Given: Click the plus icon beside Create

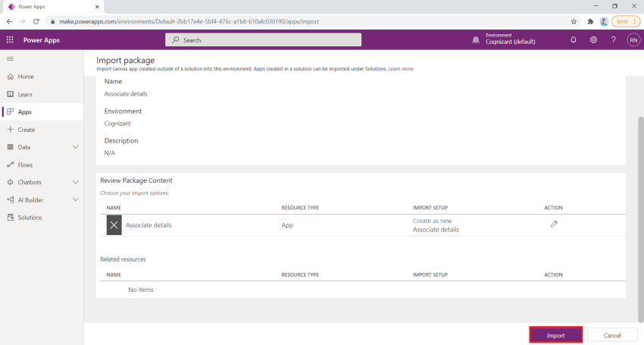Looking at the screenshot, I should point(11,130).
